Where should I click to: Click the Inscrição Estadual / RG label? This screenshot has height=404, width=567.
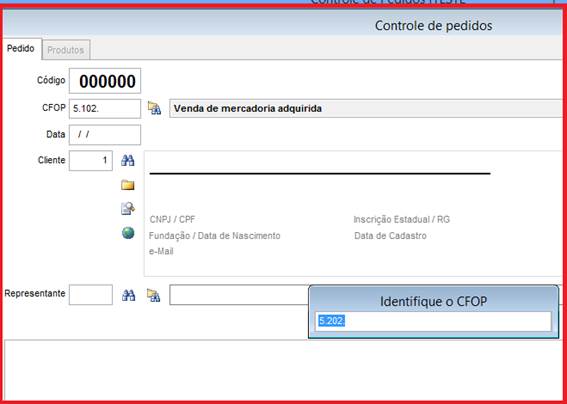(x=402, y=220)
